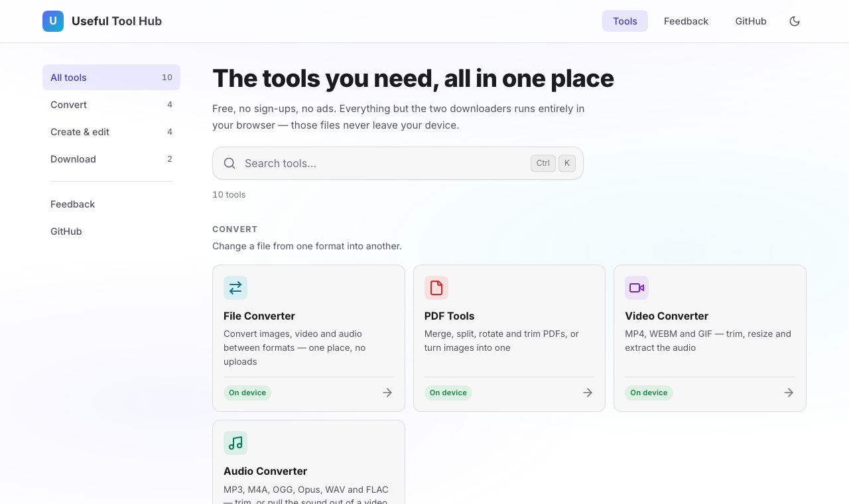849x504 pixels.
Task: Open GitHub in the top navigation
Action: coord(751,21)
